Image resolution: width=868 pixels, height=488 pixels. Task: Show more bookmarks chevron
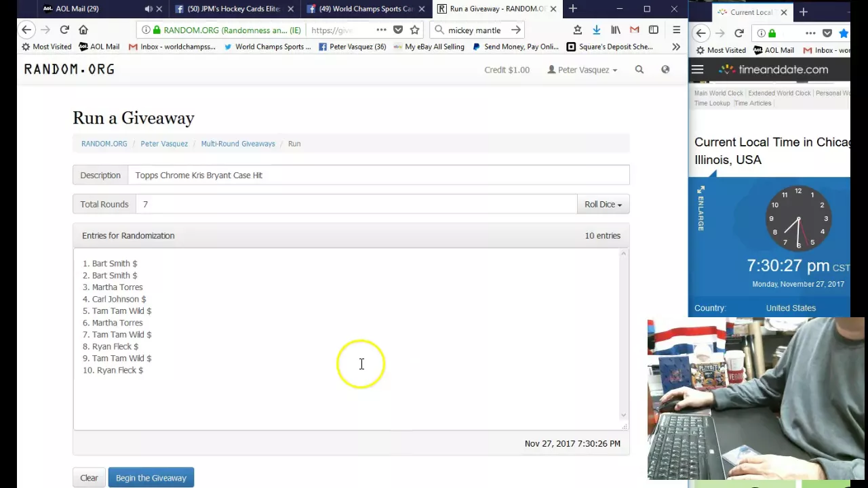(x=676, y=47)
